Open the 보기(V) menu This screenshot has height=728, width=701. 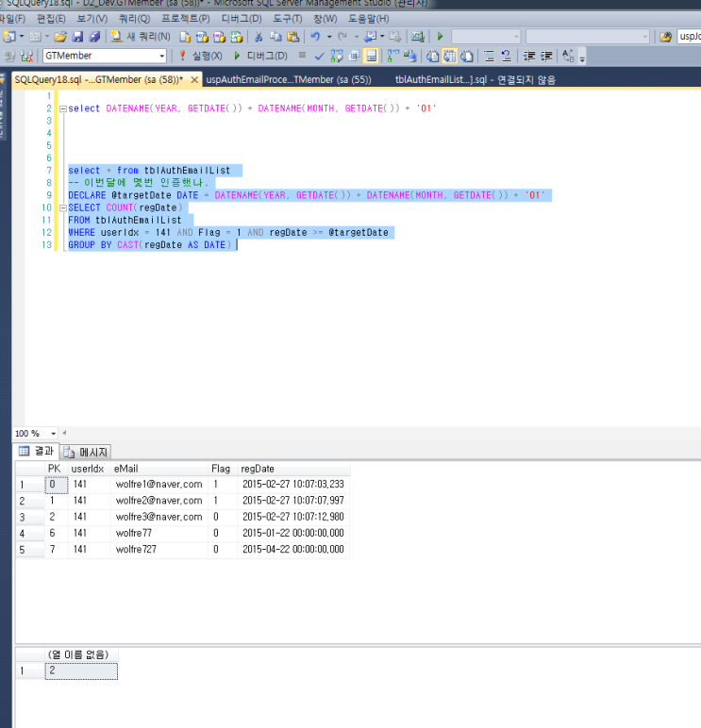(x=92, y=19)
